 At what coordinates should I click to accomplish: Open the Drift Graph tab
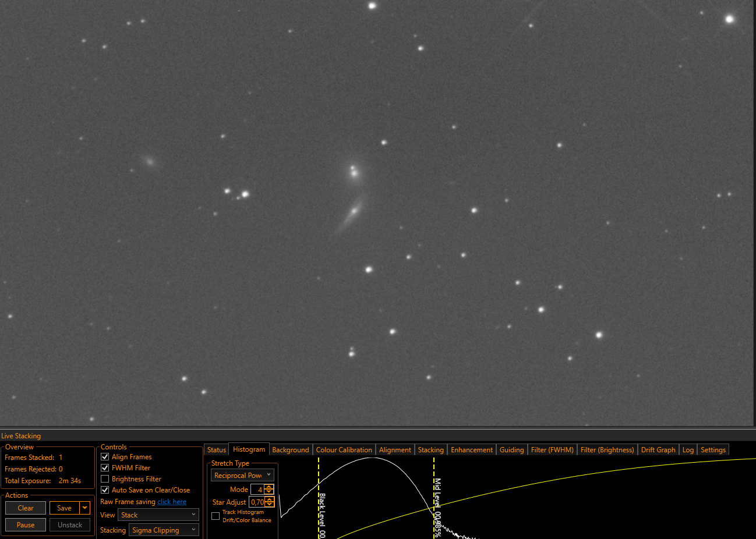(x=658, y=450)
